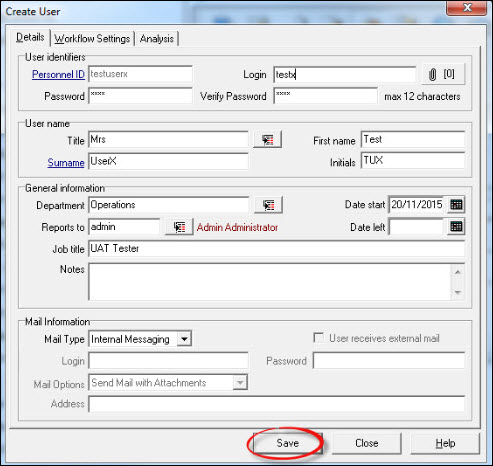Click the paperclip attachments button
This screenshot has height=466, width=493.
tap(443, 74)
